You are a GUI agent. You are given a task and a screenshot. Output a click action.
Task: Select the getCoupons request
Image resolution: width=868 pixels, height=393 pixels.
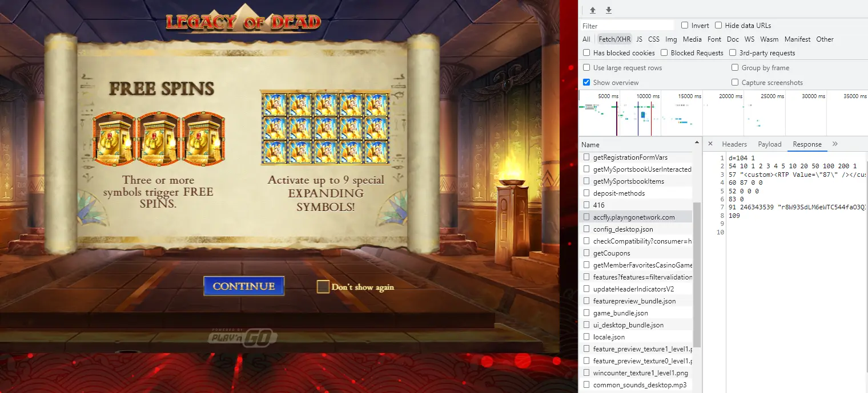coord(636,253)
